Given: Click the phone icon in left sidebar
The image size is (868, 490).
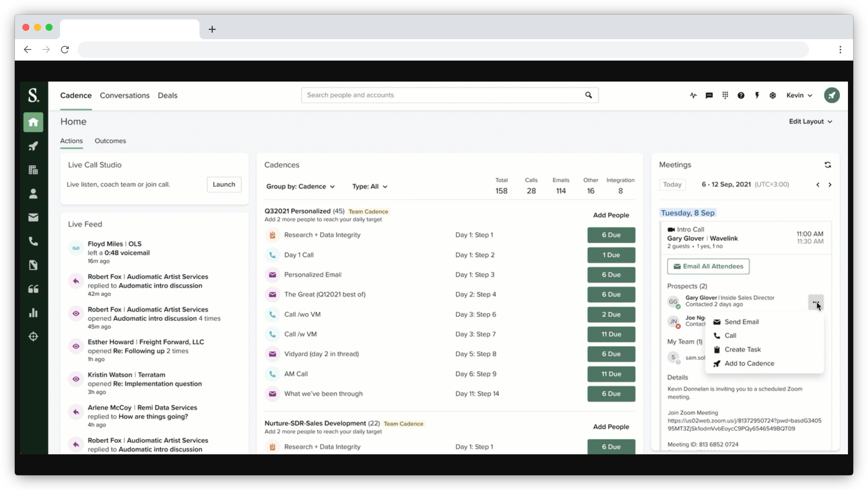Looking at the screenshot, I should point(33,241).
